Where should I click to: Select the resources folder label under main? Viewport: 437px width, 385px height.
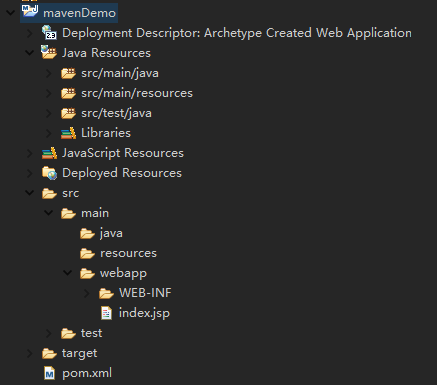click(128, 253)
